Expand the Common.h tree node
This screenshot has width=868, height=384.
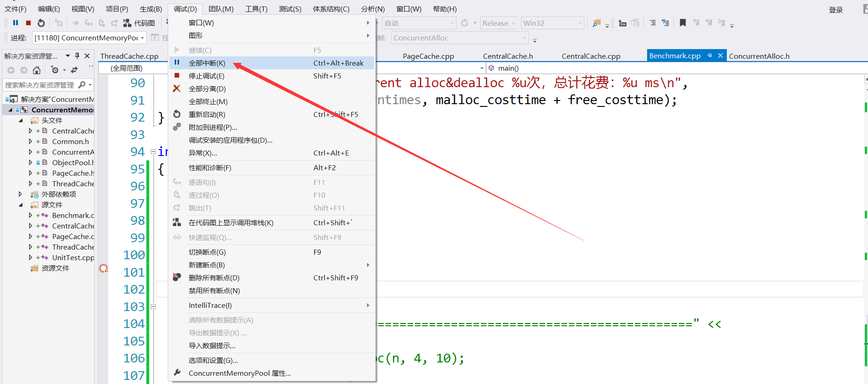tap(31, 141)
